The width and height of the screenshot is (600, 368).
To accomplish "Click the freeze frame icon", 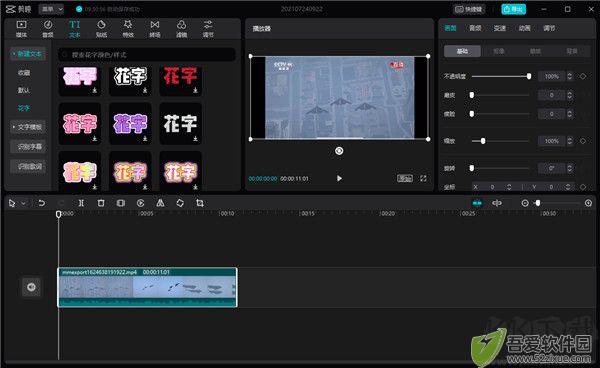I will click(x=121, y=203).
